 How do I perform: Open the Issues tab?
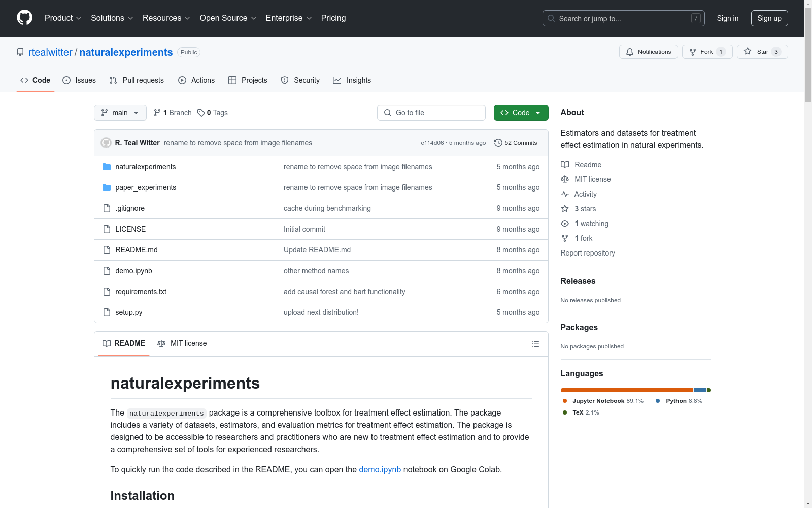coord(79,80)
